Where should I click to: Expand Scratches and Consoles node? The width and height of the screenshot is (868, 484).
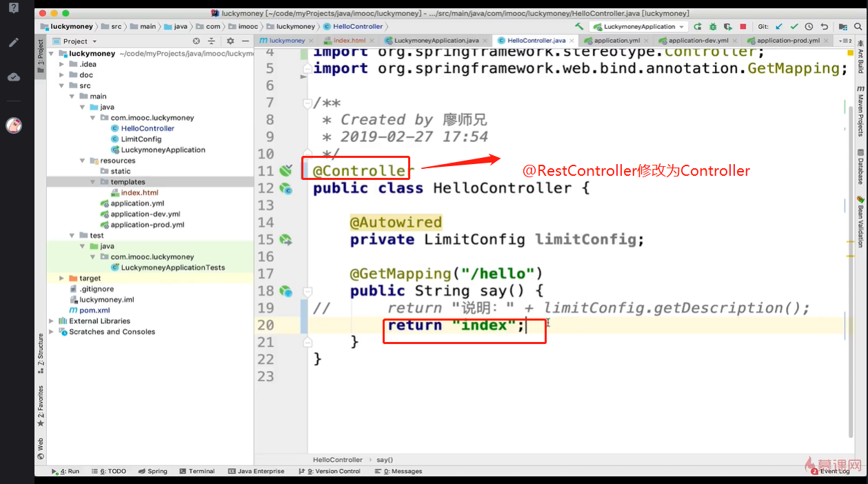(52, 332)
